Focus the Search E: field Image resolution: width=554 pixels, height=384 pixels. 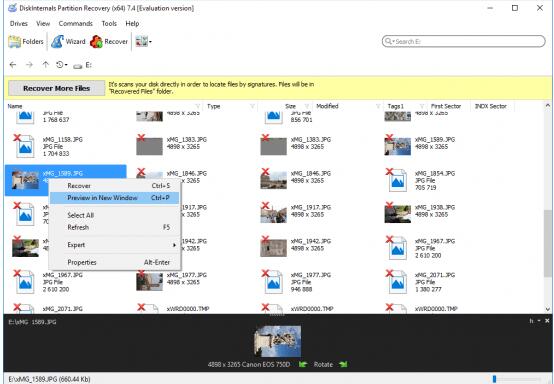464,41
